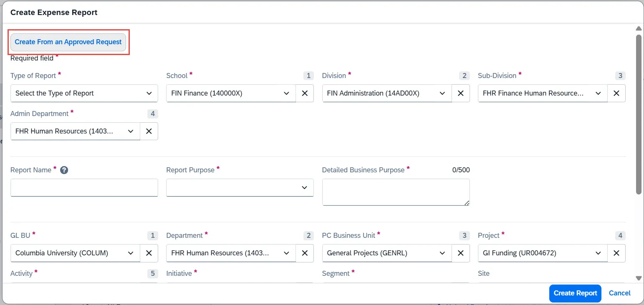Click the Segment label
The image size is (644, 305).
click(x=336, y=273)
